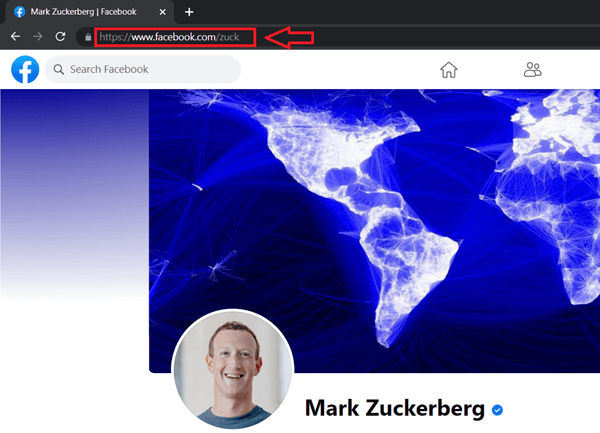
Task: Click the browser back arrow
Action: click(15, 37)
